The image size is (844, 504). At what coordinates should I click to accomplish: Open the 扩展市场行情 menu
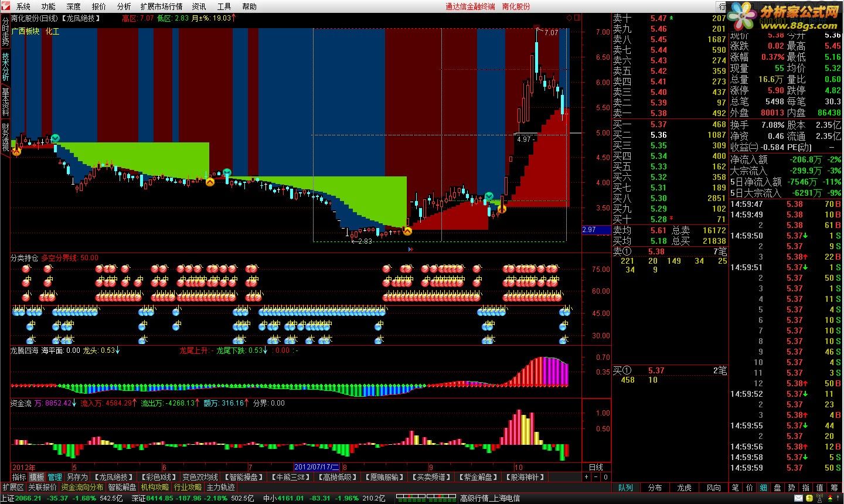point(161,6)
